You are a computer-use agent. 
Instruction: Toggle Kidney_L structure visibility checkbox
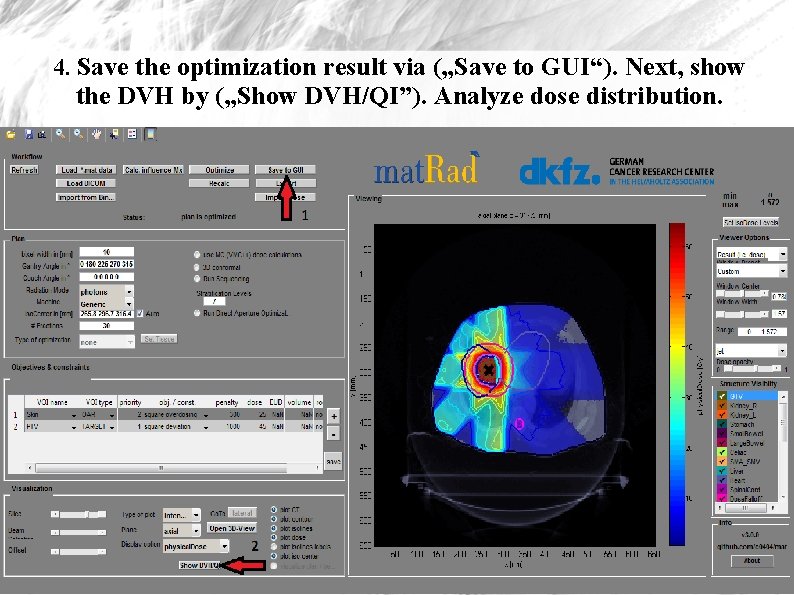pos(722,415)
